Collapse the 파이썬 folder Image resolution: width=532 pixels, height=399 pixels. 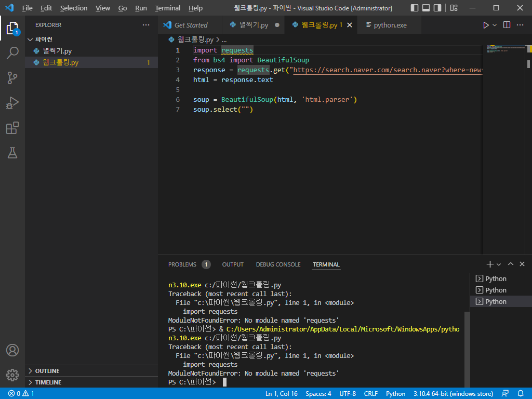click(91, 39)
